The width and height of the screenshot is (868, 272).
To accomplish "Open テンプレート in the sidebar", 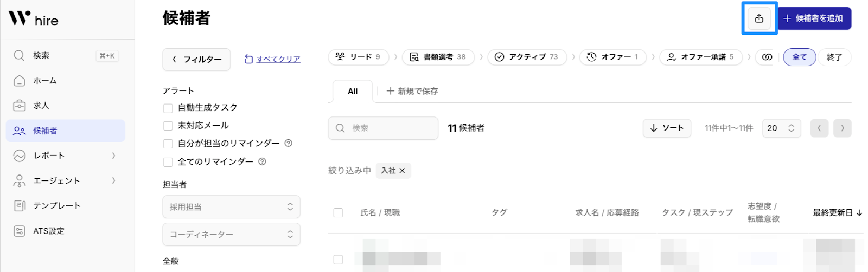I will [x=56, y=205].
